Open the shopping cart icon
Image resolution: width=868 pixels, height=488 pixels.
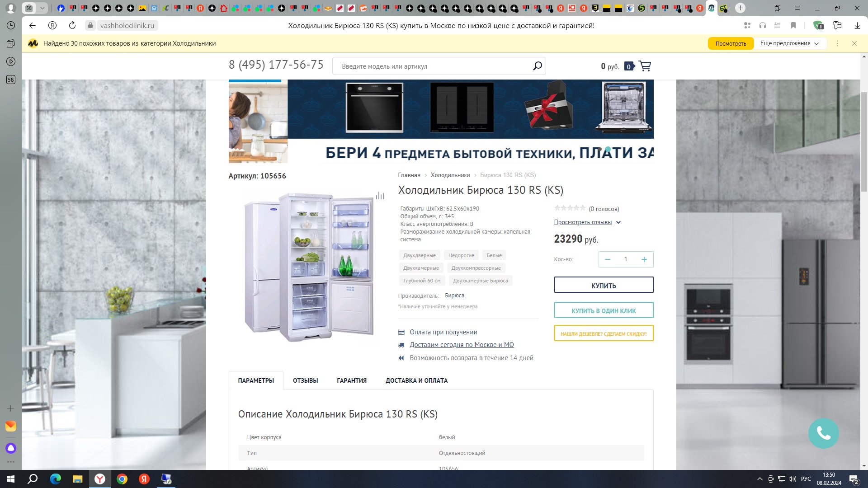point(645,66)
